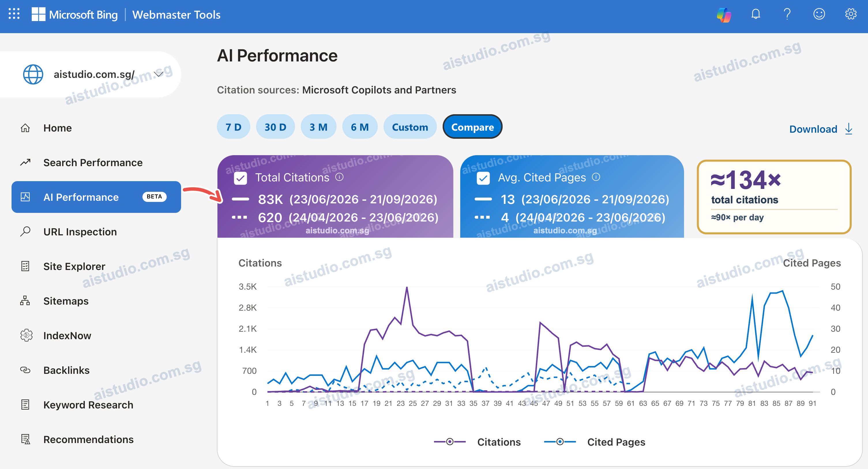Open the settings gear icon
The height and width of the screenshot is (469, 868).
click(x=850, y=14)
